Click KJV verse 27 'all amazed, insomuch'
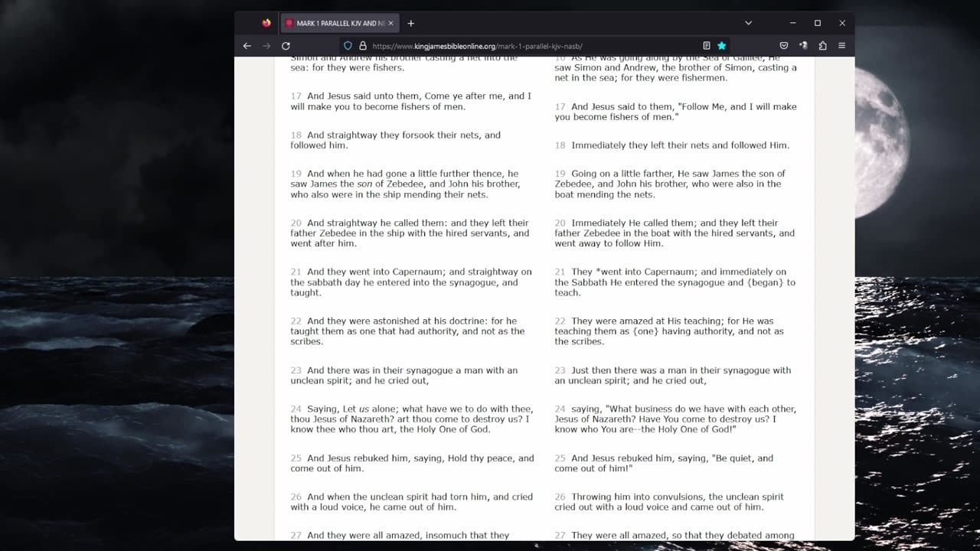980x551 pixels. (400, 536)
